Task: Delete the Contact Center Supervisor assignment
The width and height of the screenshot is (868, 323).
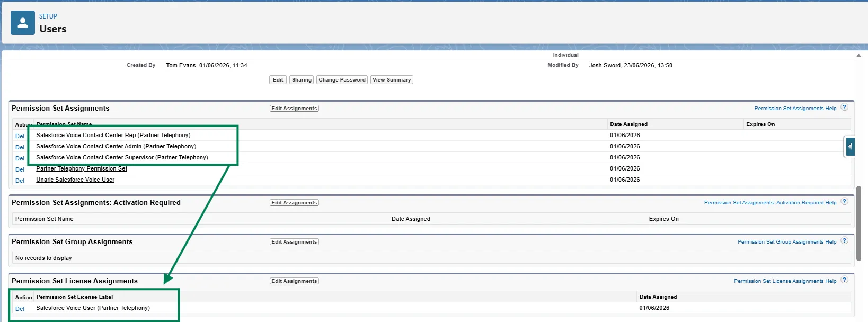Action: point(20,158)
